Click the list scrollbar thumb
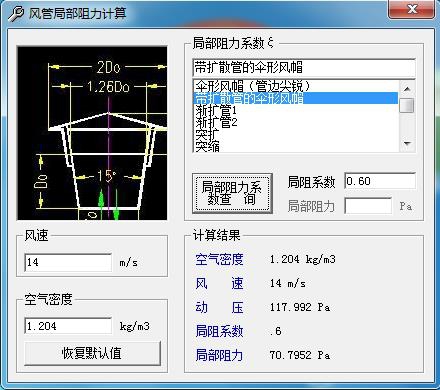The height and width of the screenshot is (390, 440). pos(407,105)
